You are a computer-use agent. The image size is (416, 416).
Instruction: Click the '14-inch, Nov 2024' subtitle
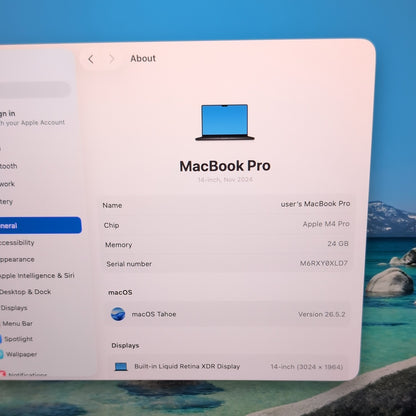tap(225, 180)
